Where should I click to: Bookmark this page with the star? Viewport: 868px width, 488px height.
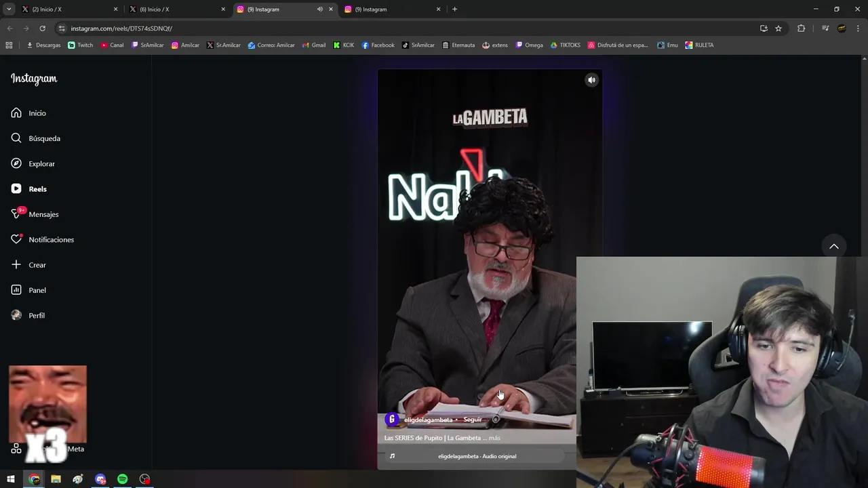(778, 28)
